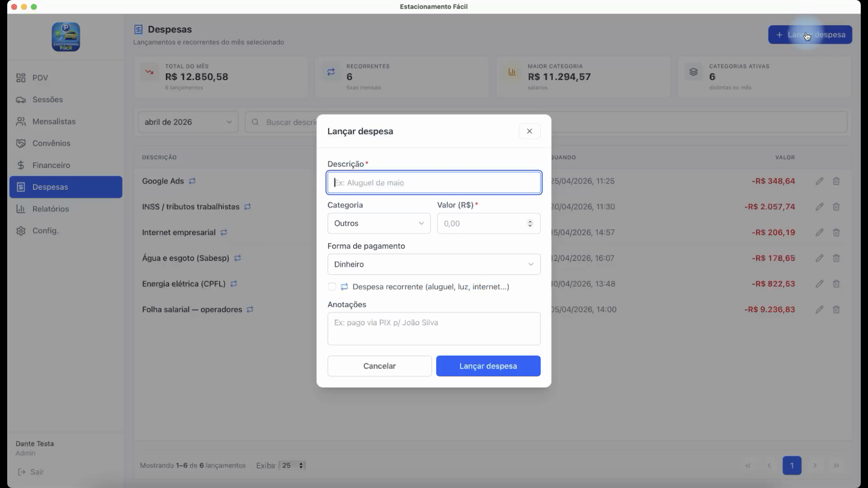Delete the Energia elétrica (CPFL) expense
Viewport: 868px width, 488px height.
tap(836, 284)
